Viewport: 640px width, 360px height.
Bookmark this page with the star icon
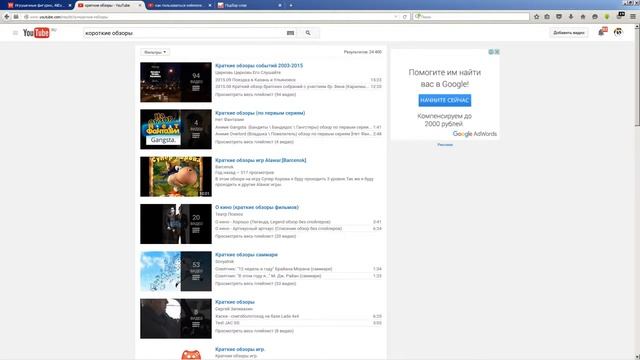(536, 17)
